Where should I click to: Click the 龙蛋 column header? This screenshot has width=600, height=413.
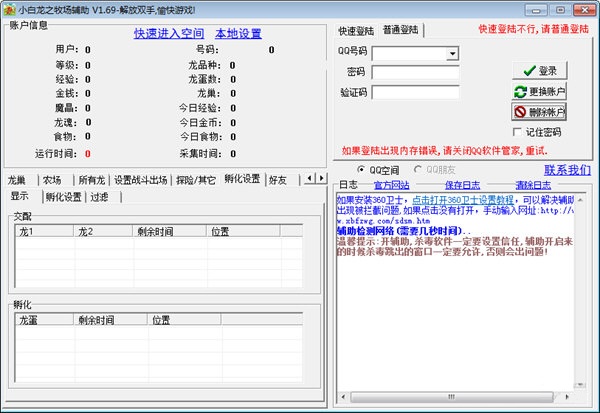tap(44, 320)
